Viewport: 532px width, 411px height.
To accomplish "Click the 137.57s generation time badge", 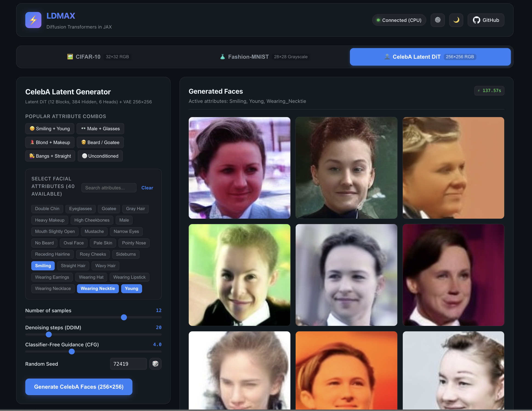I will tap(489, 91).
